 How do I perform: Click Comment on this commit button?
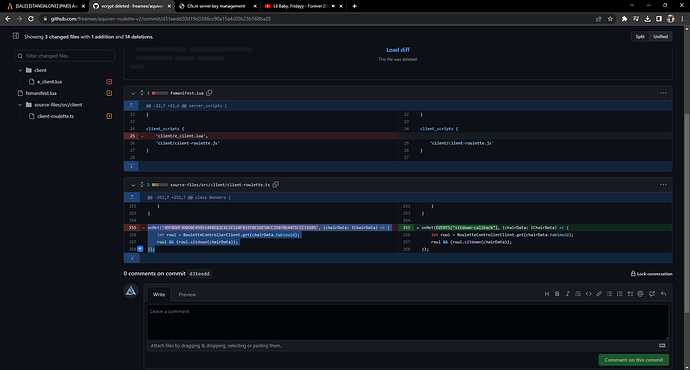(x=634, y=360)
